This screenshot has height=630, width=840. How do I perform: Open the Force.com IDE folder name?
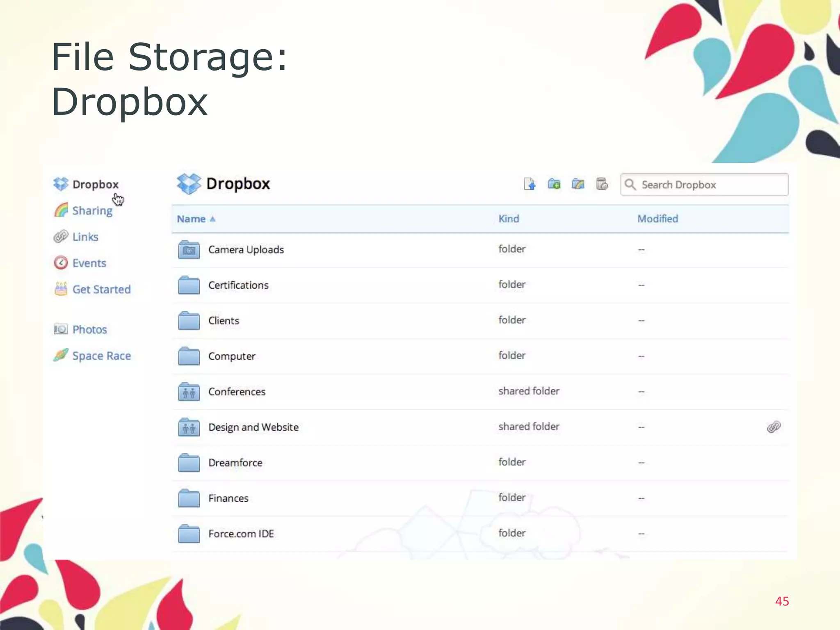[241, 534]
